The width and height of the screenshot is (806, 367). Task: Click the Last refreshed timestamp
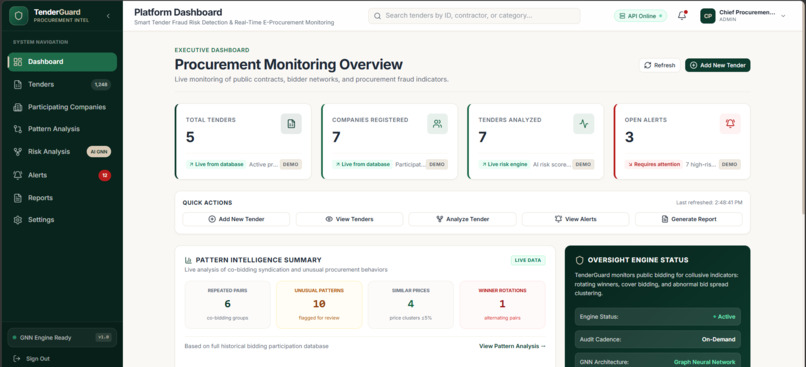710,203
